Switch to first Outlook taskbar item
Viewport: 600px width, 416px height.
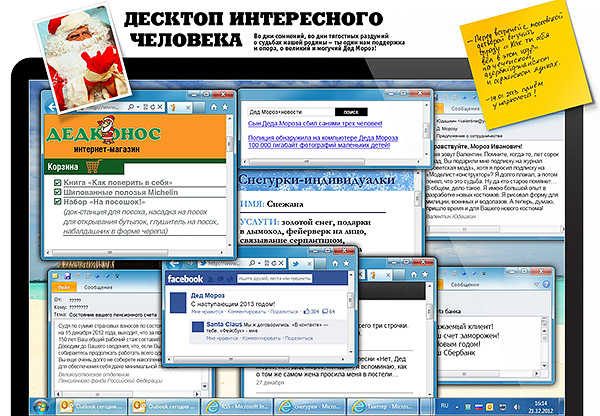[x=92, y=406]
